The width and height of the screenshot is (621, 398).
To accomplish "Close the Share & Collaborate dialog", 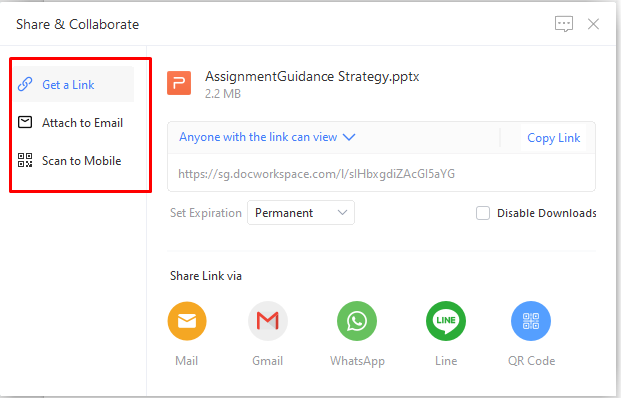I will (x=593, y=24).
